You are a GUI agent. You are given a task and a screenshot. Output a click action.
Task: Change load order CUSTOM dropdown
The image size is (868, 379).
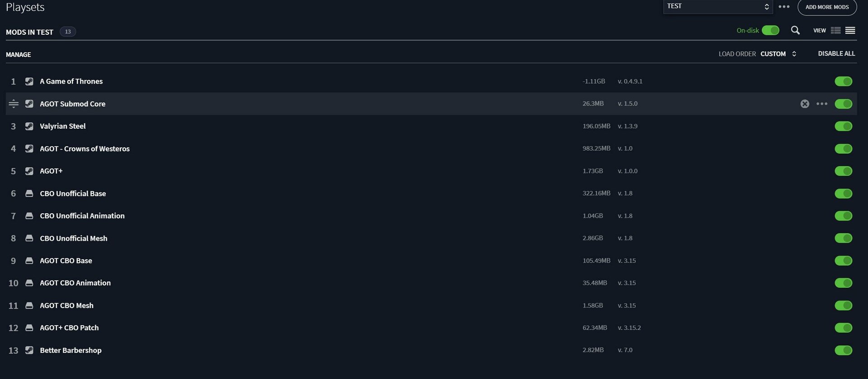[778, 54]
